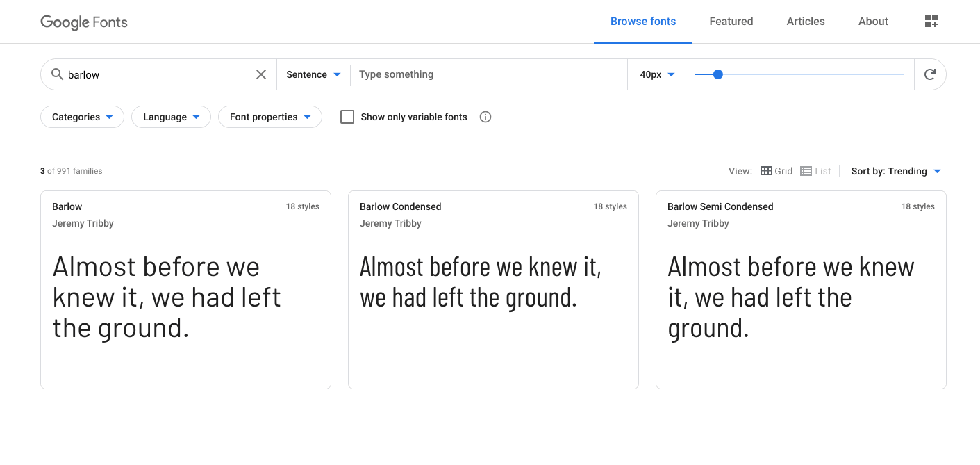
Task: Click Jeremy Tribby under Barlow Semi Condensed
Action: coord(698,223)
